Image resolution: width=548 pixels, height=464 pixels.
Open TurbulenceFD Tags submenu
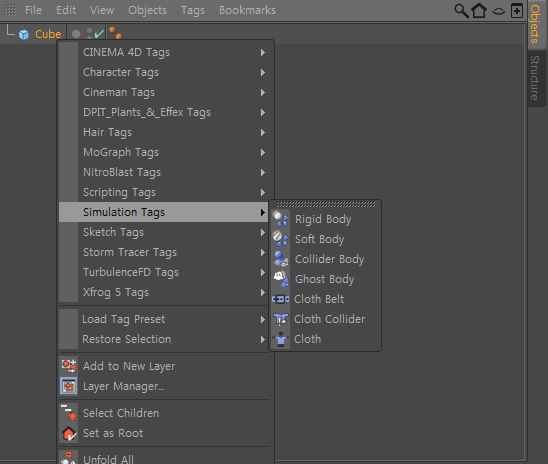[164, 272]
